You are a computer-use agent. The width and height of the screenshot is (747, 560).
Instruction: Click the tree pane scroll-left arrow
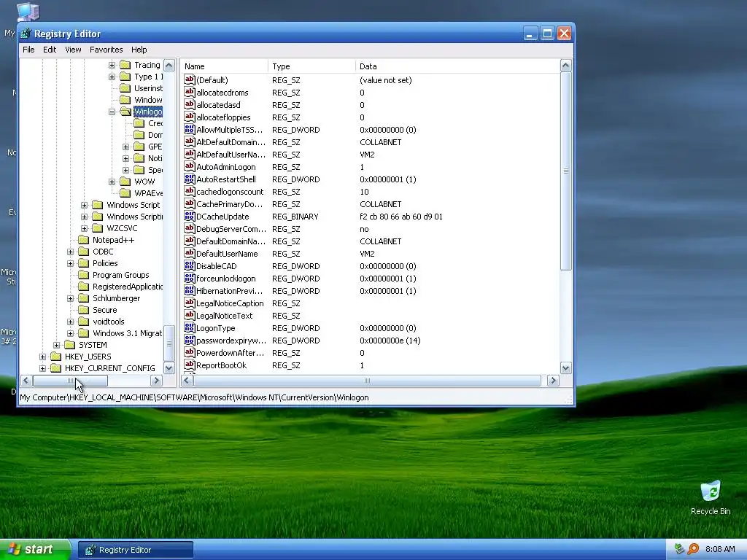(26, 381)
